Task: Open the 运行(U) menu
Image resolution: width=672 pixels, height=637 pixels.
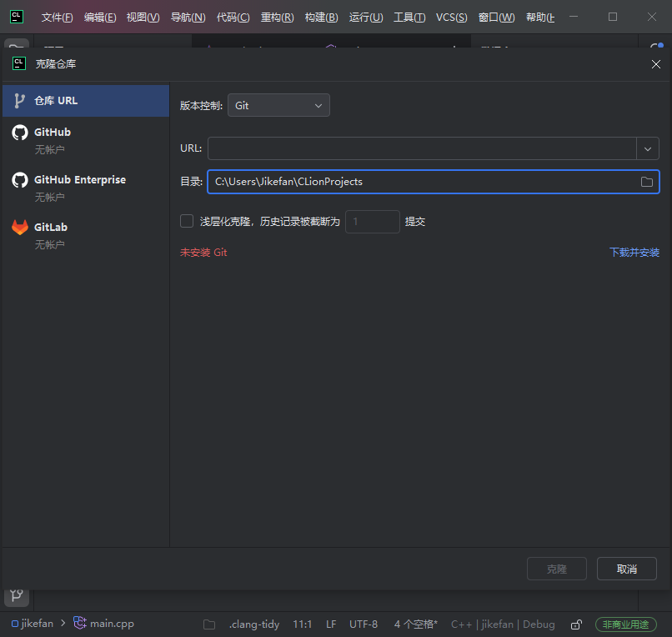Action: click(x=366, y=18)
